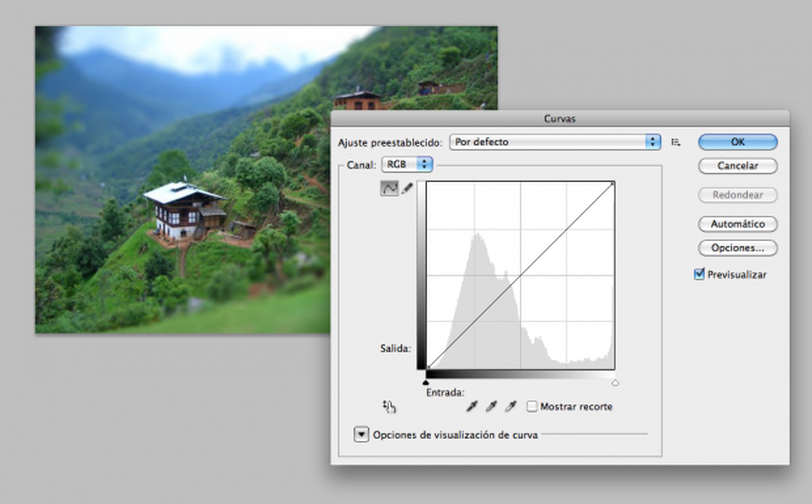Click the center of the curve grid
The height and width of the screenshot is (504, 812).
521,276
